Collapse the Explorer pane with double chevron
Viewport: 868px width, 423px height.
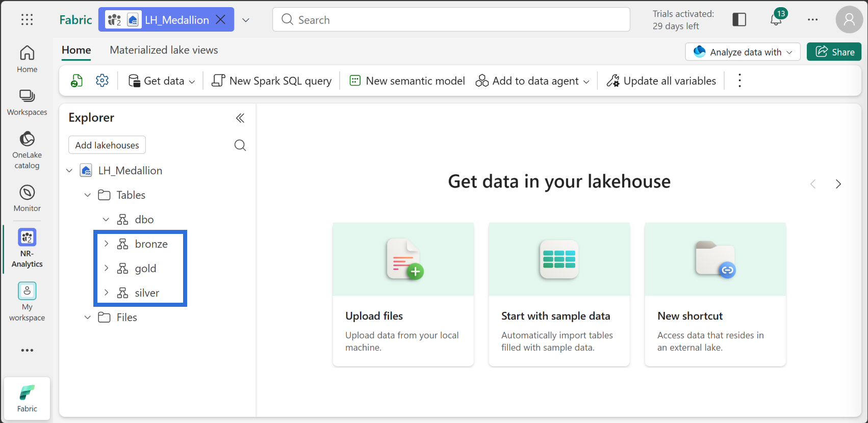coord(240,118)
